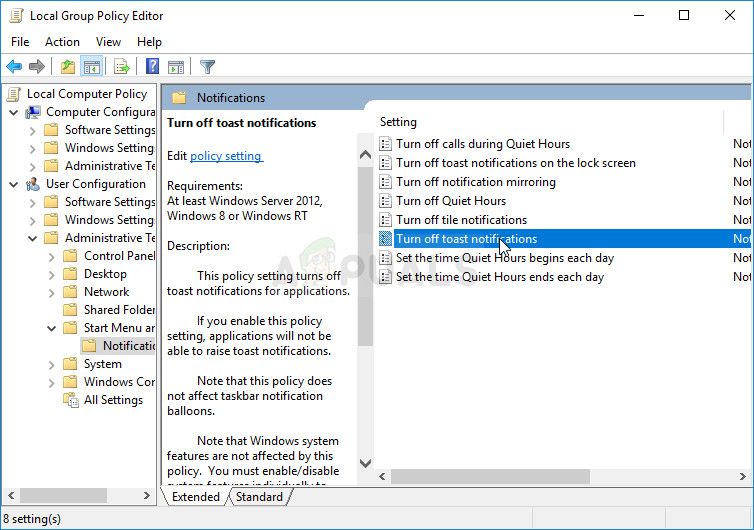Open Help via the question mark icon
754x530 pixels.
tap(152, 66)
